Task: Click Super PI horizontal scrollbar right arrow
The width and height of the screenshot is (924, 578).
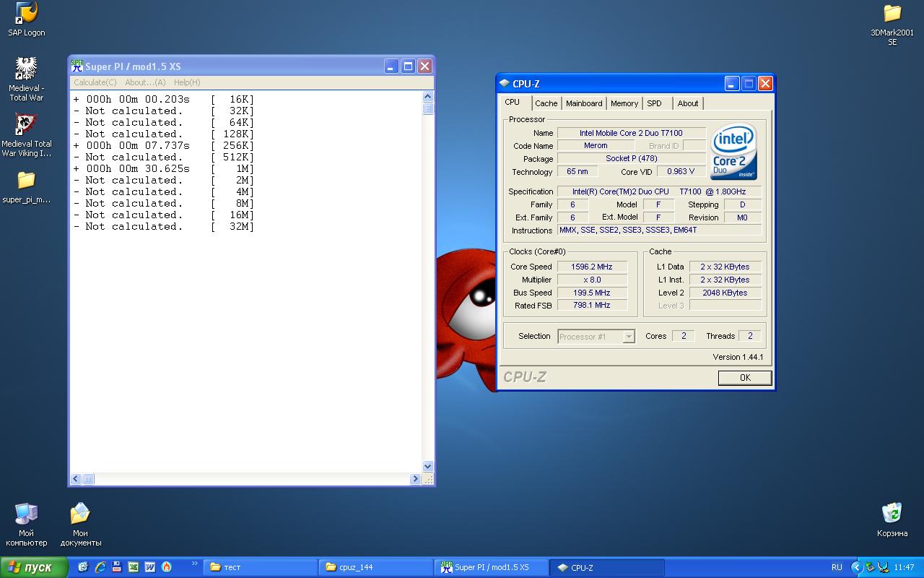Action: point(415,479)
